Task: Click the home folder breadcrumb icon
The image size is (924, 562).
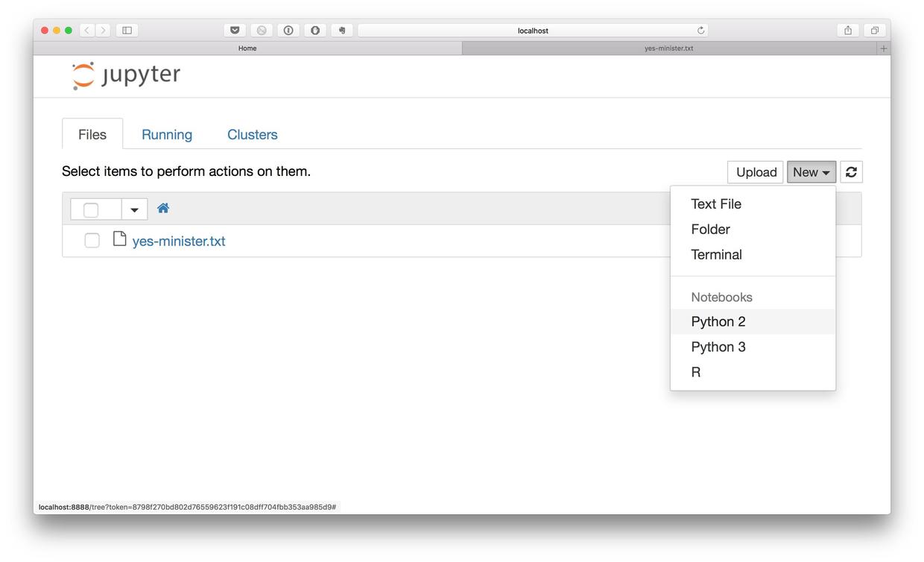Action: click(x=163, y=209)
